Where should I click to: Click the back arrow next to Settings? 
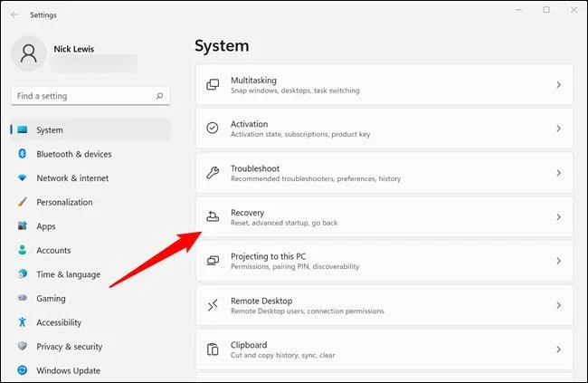click(14, 15)
